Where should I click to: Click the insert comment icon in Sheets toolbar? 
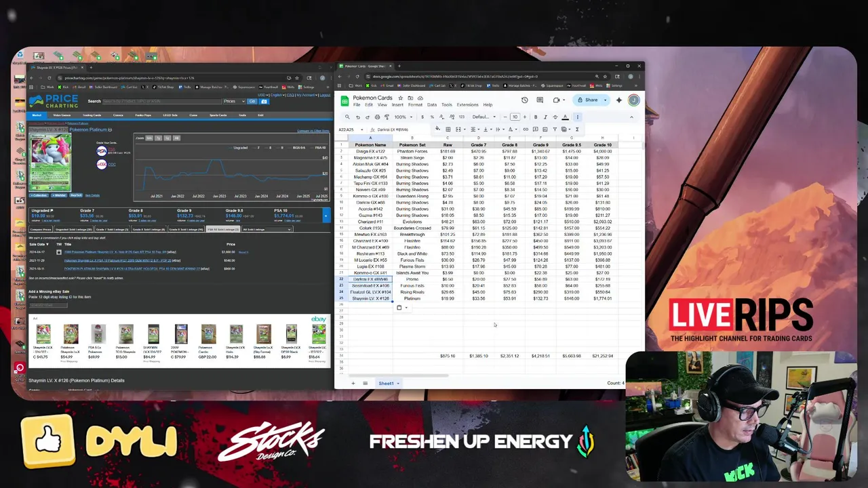pos(536,129)
